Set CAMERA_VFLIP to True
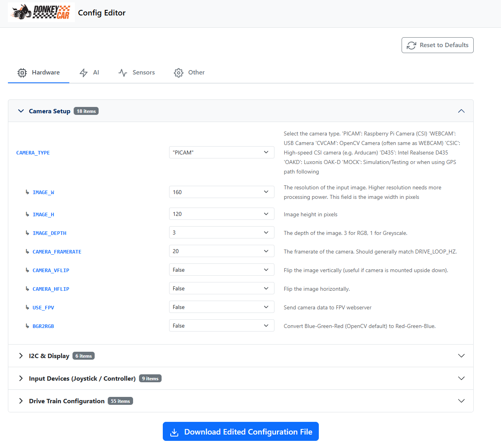501x448 pixels. (x=221, y=269)
